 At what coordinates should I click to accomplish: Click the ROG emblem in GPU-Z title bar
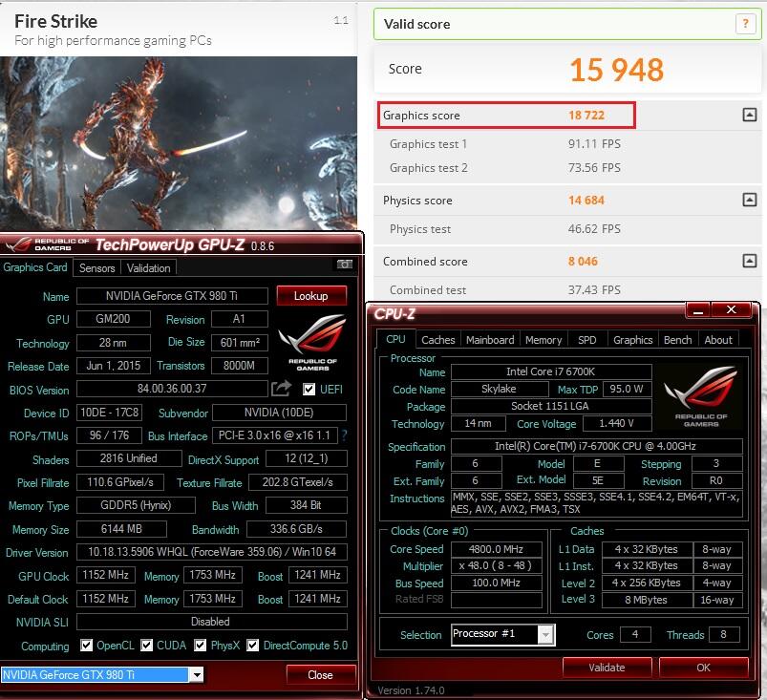(x=19, y=244)
